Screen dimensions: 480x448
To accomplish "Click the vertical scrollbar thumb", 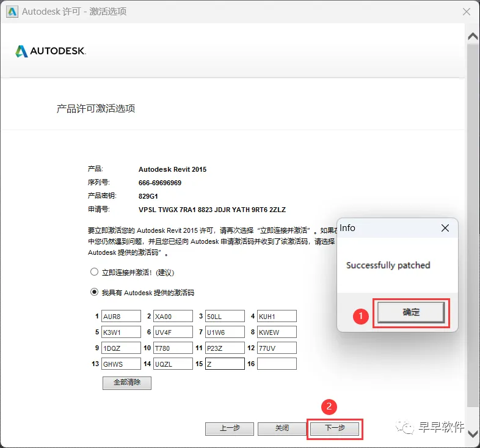I will 473,226.
